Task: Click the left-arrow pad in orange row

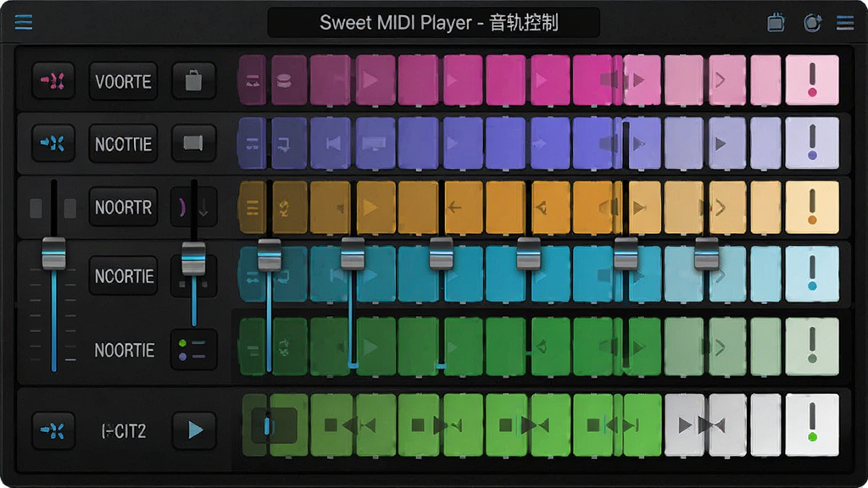Action: [463, 208]
